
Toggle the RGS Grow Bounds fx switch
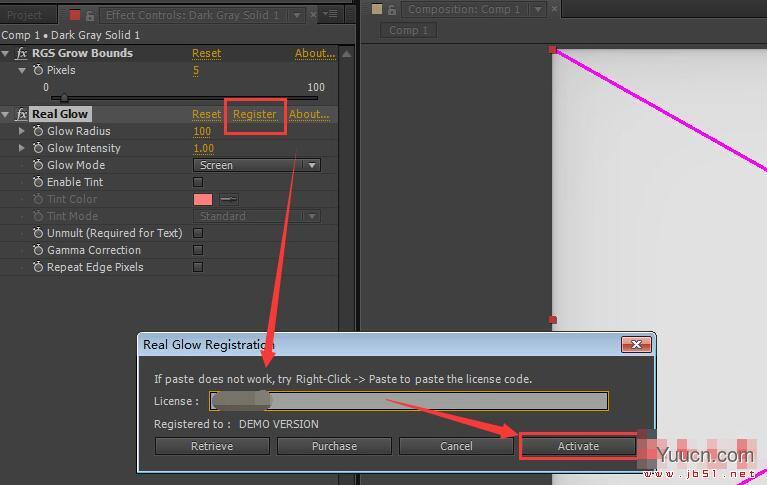coord(21,53)
